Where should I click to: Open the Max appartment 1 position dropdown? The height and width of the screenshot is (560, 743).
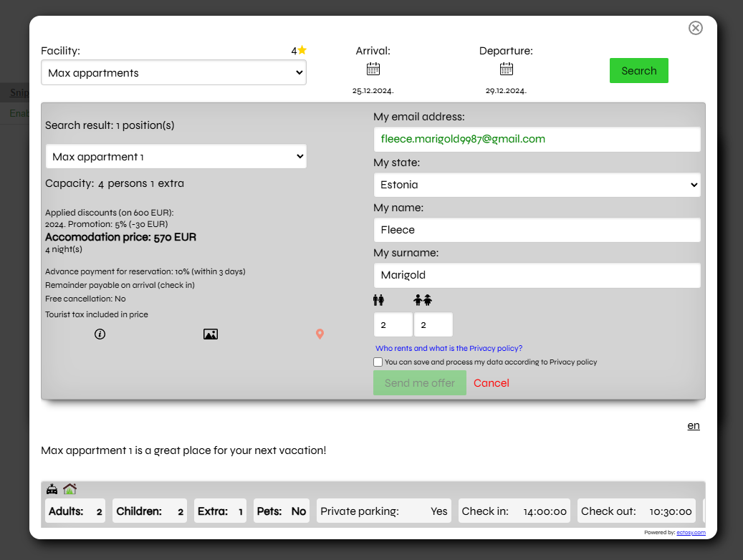176,157
